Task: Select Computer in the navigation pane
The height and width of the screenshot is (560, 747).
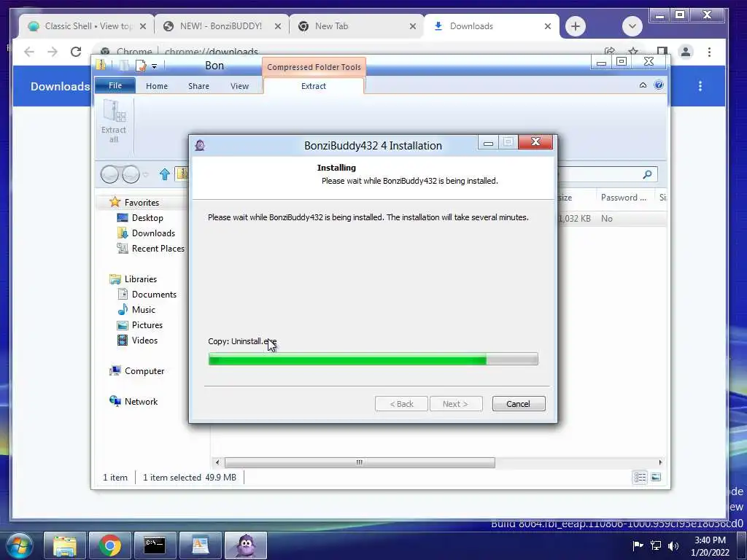Action: click(x=144, y=371)
